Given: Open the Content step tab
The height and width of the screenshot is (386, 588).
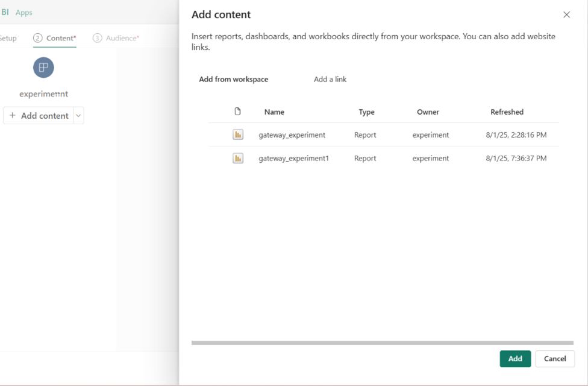Looking at the screenshot, I should 55,38.
